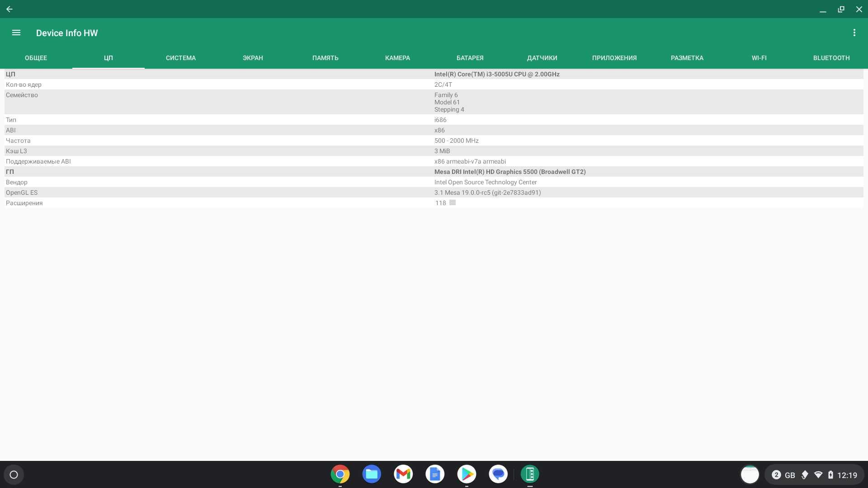
Task: Click the Семейство label
Action: (22, 95)
